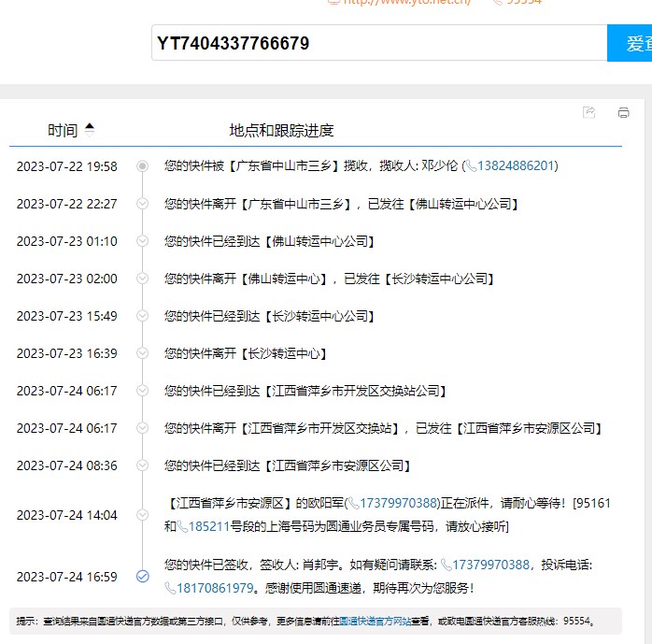
Task: Click the signed checkmark icon at 16:59
Action: tap(143, 576)
